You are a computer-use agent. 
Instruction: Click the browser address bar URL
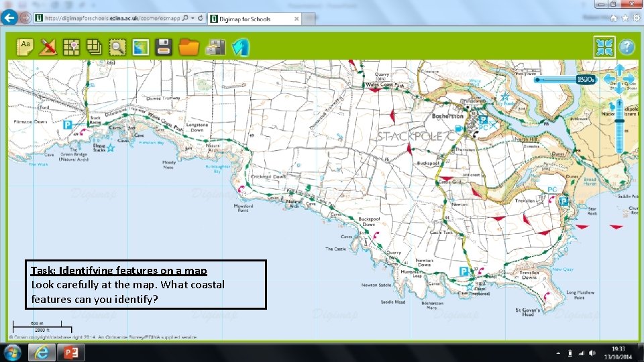pos(112,18)
